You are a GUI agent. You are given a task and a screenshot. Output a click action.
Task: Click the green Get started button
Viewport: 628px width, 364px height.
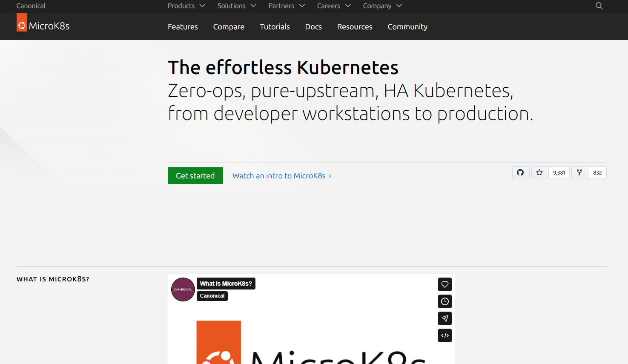click(195, 176)
